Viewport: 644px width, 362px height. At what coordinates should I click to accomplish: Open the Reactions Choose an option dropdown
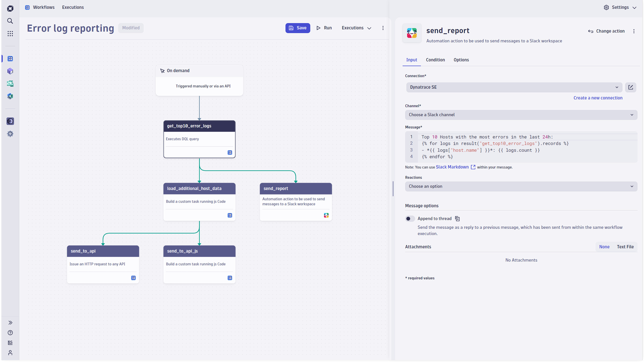[x=521, y=186]
